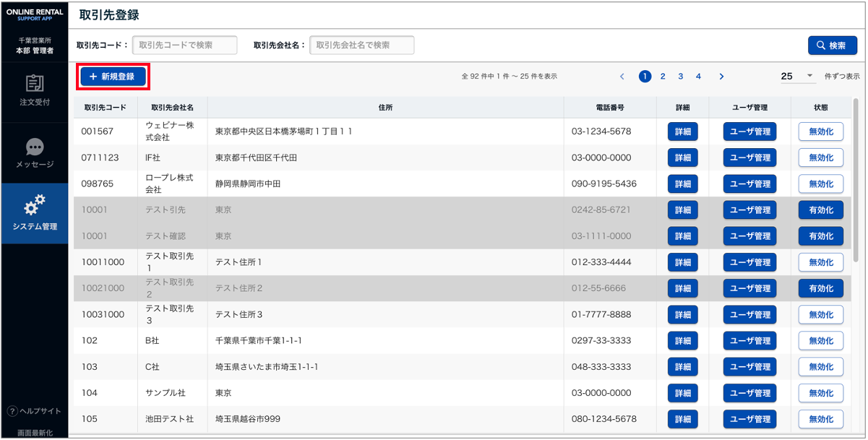Focus the 取引先会社名 search field

coord(361,46)
